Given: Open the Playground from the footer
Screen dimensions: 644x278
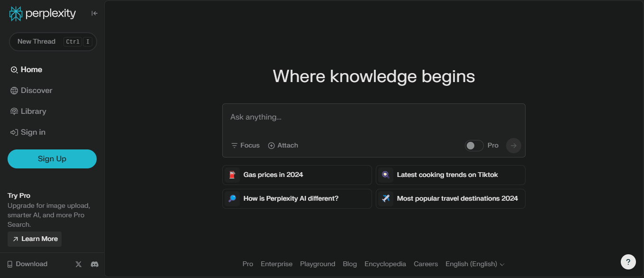Looking at the screenshot, I should point(317,264).
